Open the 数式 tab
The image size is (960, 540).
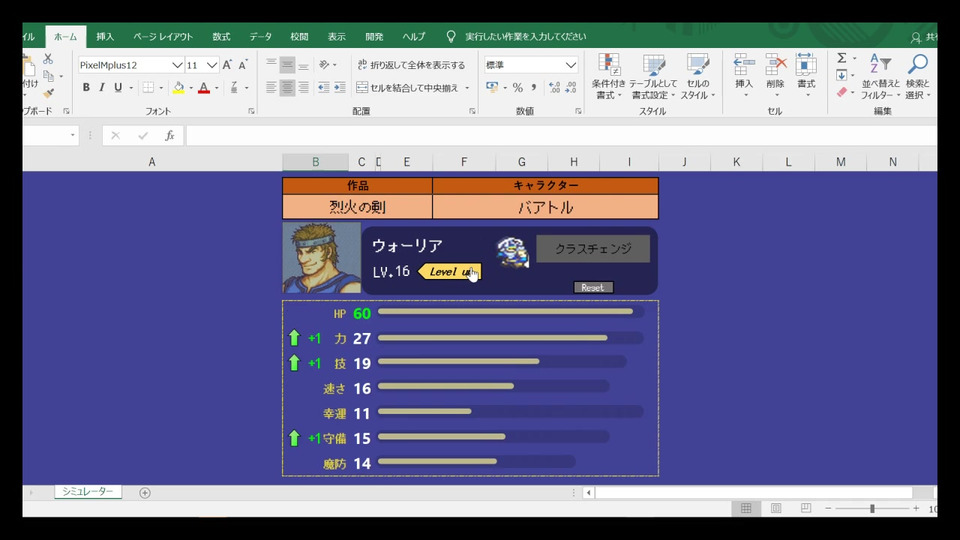coord(221,37)
